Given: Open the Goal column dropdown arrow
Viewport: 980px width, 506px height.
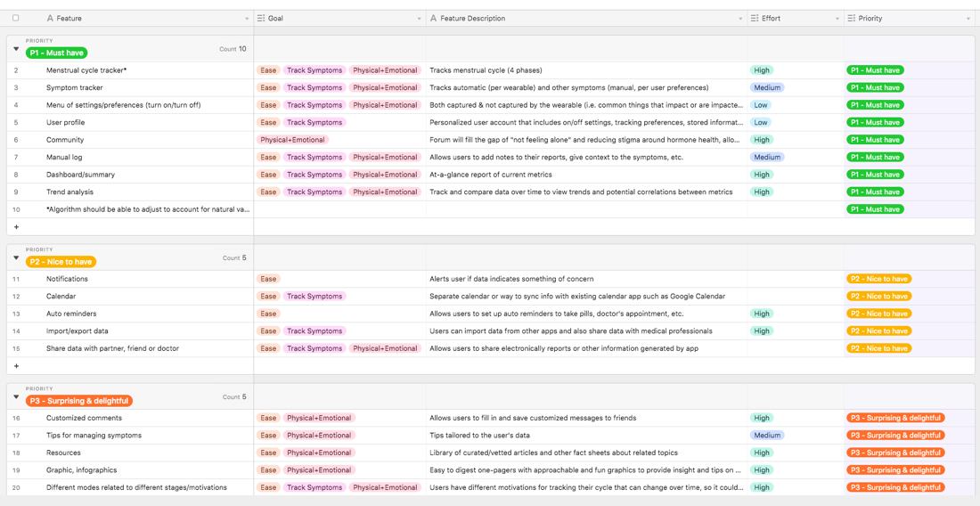Looking at the screenshot, I should tap(420, 19).
